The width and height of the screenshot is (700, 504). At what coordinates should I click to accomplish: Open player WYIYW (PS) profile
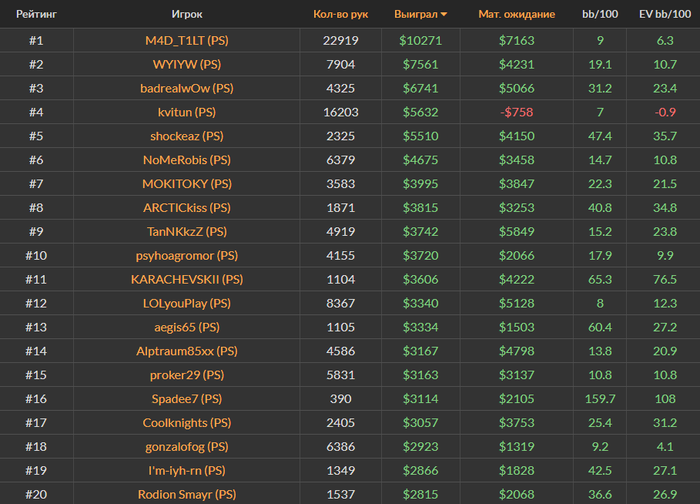[187, 64]
